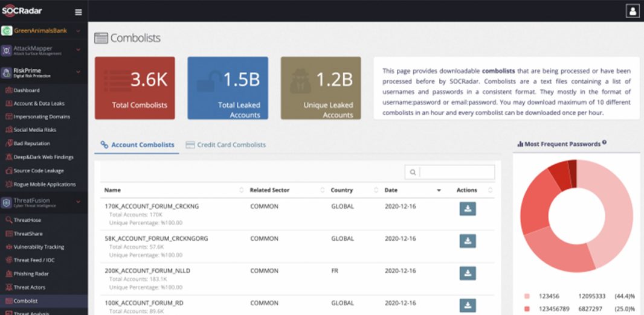Click the Total Combolists 3.6K card
644x315 pixels.
tap(135, 88)
